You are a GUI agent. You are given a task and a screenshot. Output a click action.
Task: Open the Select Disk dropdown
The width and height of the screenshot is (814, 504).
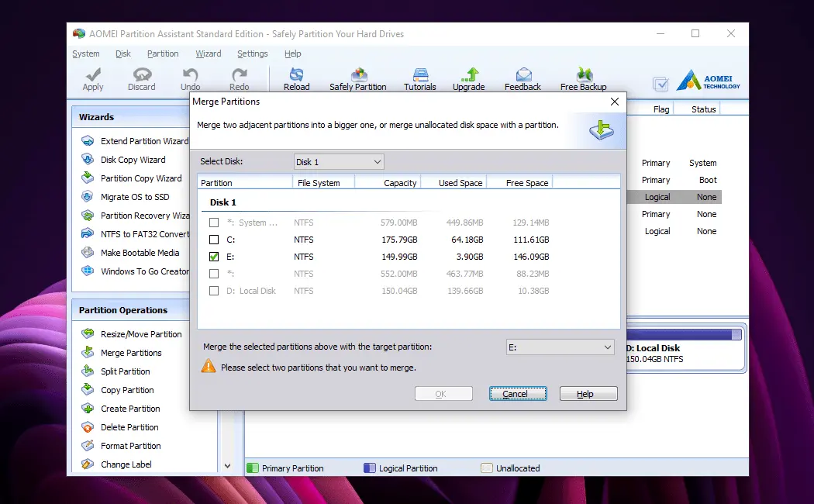339,162
